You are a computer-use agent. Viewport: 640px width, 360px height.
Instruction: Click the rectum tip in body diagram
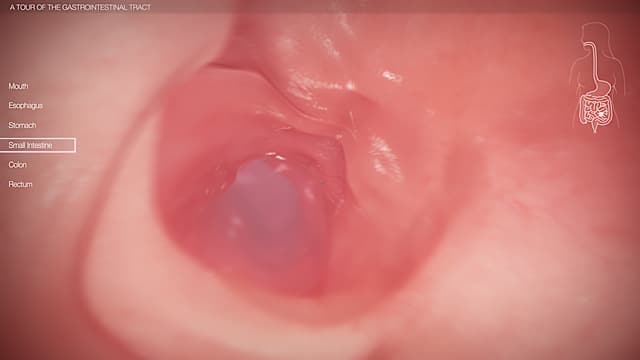[595, 129]
